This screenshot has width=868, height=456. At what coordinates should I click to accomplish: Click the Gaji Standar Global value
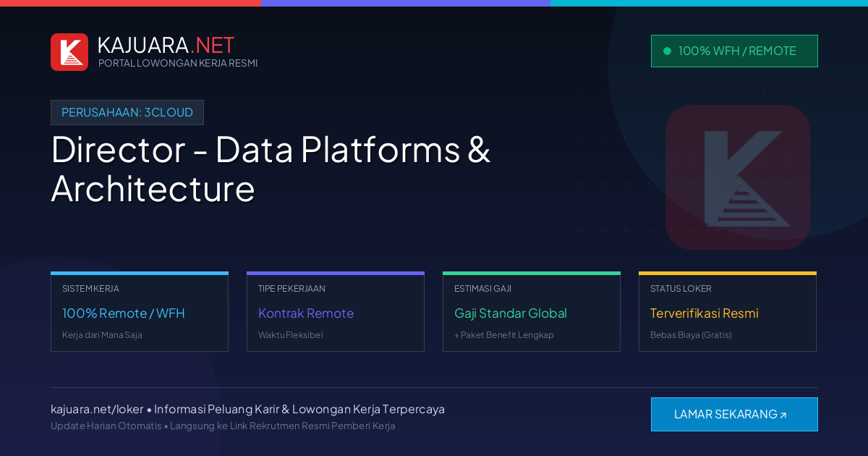point(511,313)
